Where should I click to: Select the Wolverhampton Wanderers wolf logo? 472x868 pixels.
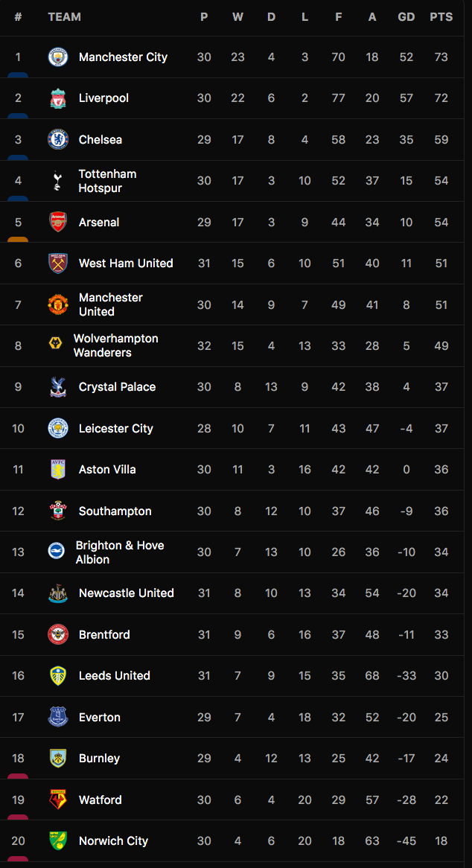tap(54, 345)
